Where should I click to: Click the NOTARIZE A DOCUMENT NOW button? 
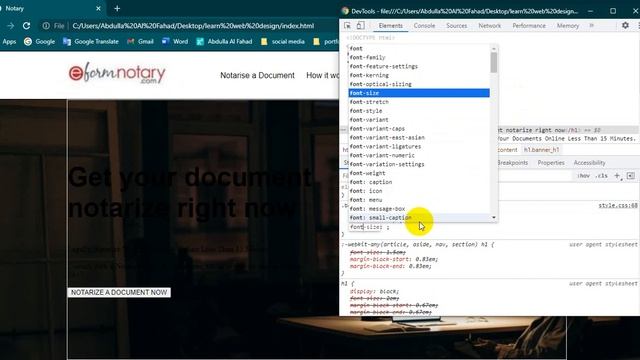tap(119, 292)
